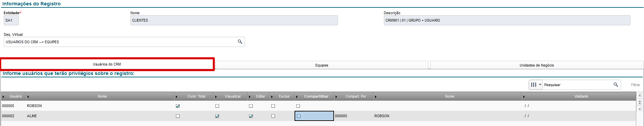The image size is (644, 126).
Task: Click the first Nome column header
Action: 100,97
